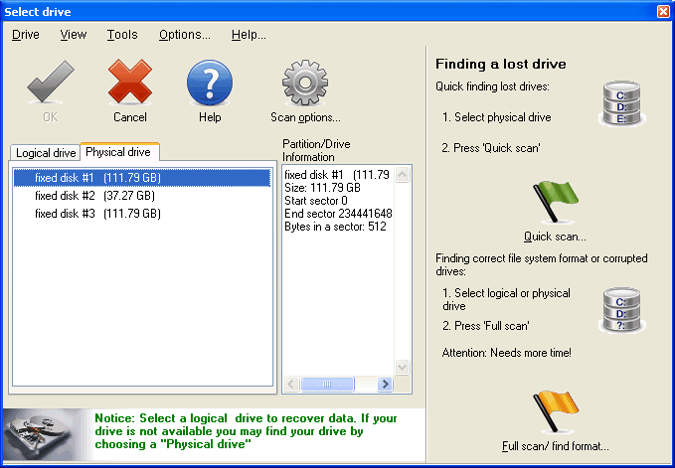Screen dimensions: 675x468
Task: Select fixed disk #1 (111.79 GB)
Action: coord(142,178)
